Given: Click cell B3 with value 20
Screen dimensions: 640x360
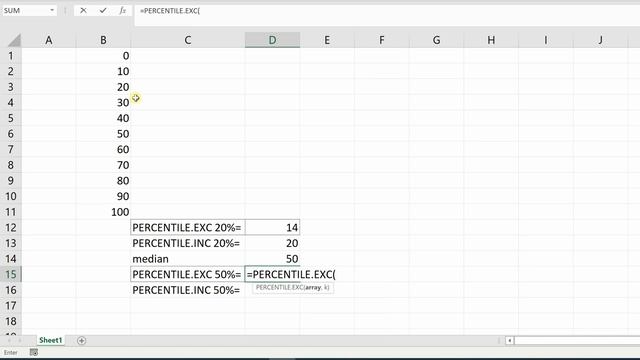Looking at the screenshot, I should point(103,87).
